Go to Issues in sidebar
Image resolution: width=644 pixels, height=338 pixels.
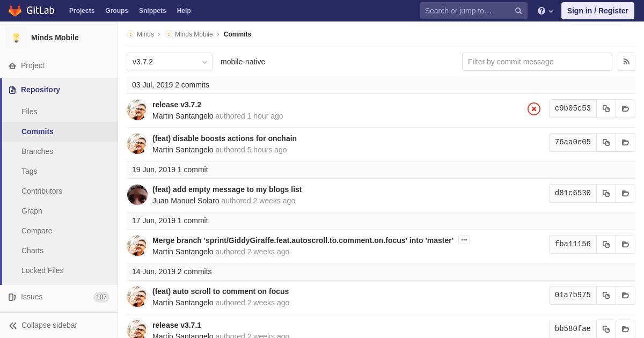click(32, 297)
